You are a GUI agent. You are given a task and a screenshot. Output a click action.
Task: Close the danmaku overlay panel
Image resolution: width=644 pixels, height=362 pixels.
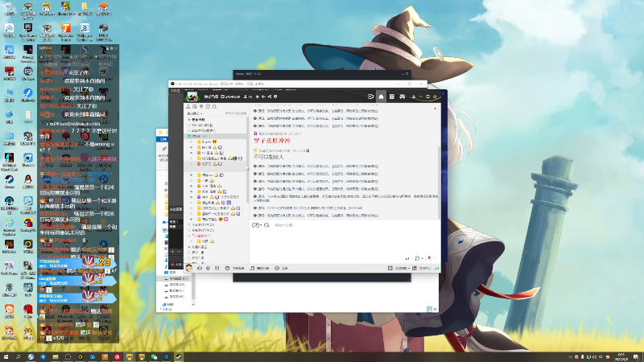[x=116, y=48]
